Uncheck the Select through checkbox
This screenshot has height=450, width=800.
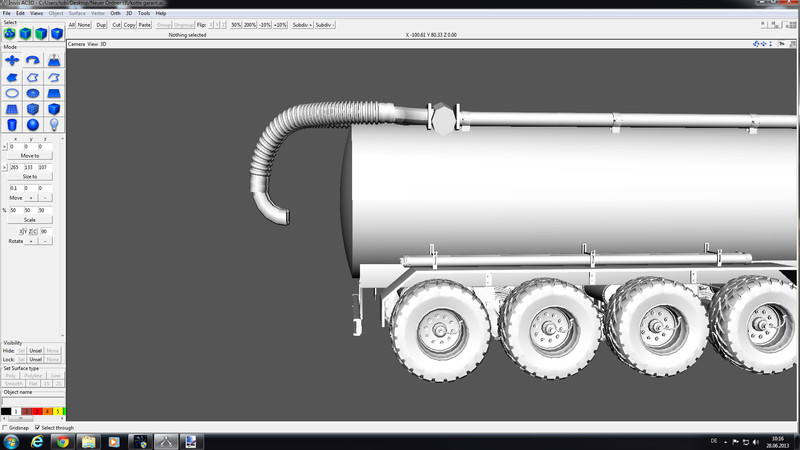37,428
